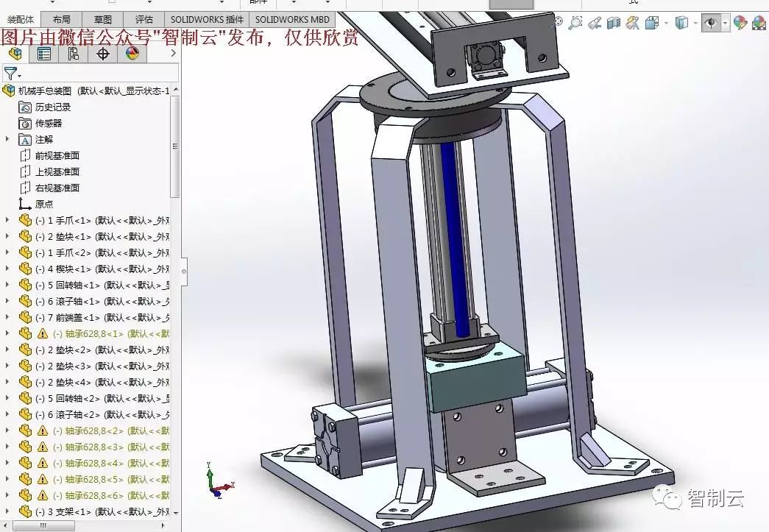The image size is (769, 532).
Task: Expand the 1 手爪<1> component
Action: click(7, 220)
